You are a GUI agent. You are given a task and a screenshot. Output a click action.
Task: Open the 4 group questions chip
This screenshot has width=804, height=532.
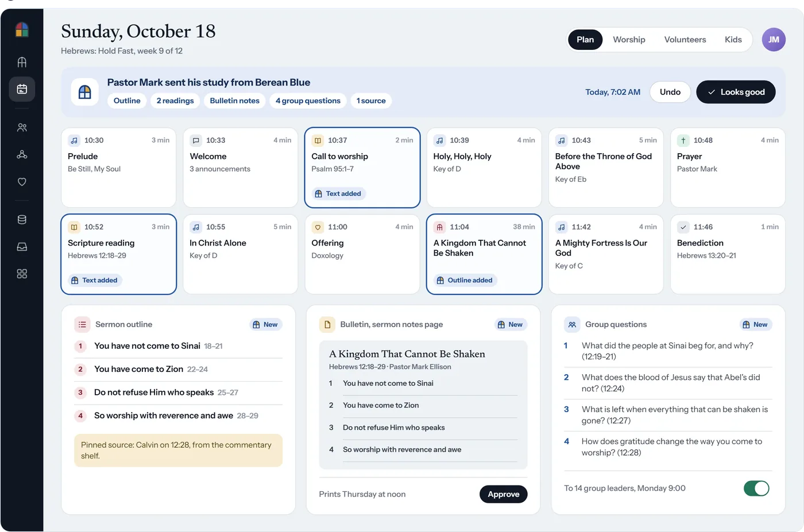tap(308, 101)
